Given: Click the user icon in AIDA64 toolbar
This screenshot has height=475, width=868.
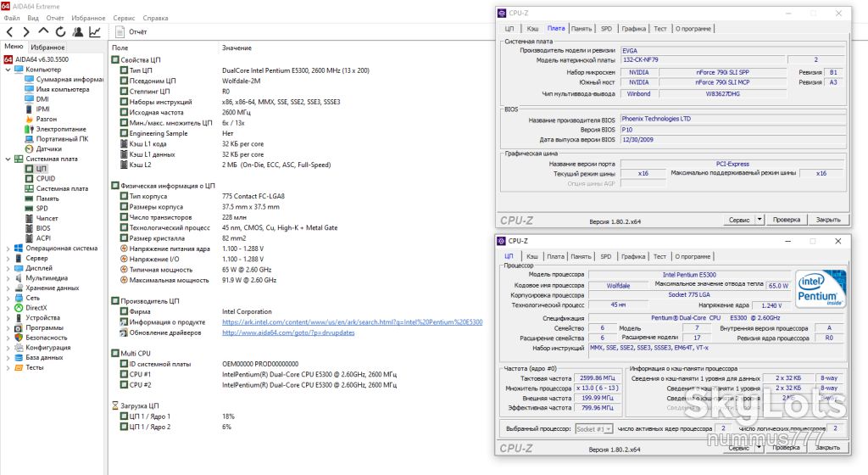Looking at the screenshot, I should [77, 32].
